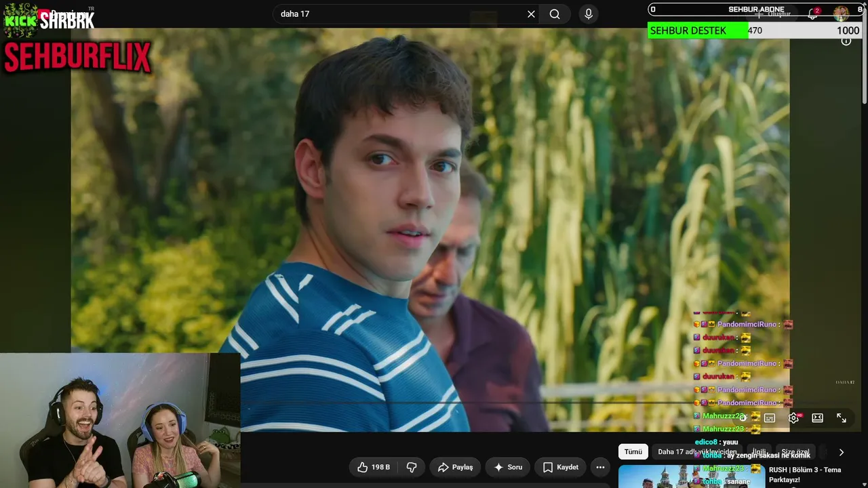
Task: Switch the player to theater mode
Action: (817, 418)
